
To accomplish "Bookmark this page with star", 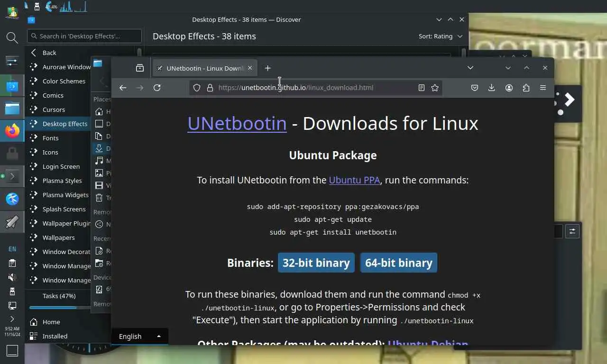I will (x=435, y=88).
